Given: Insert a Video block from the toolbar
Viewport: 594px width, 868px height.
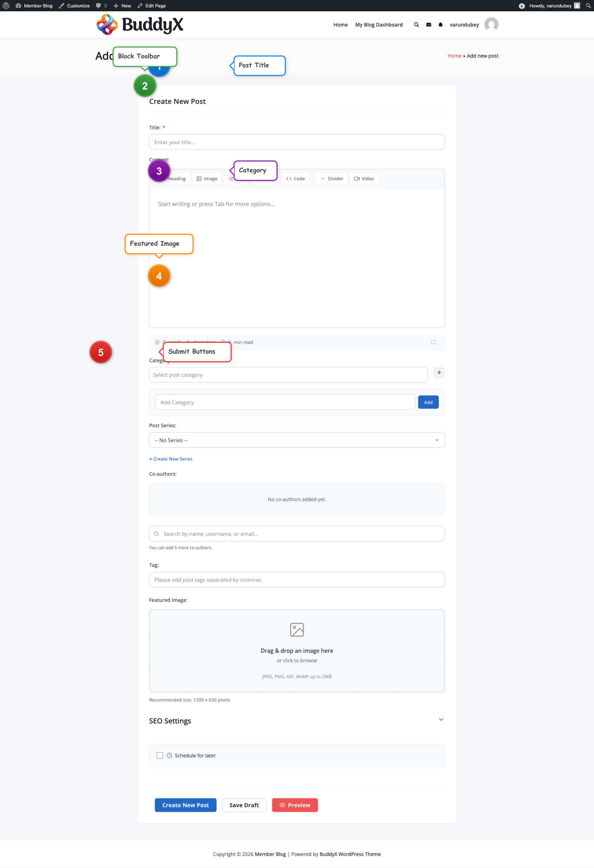Looking at the screenshot, I should coord(364,178).
